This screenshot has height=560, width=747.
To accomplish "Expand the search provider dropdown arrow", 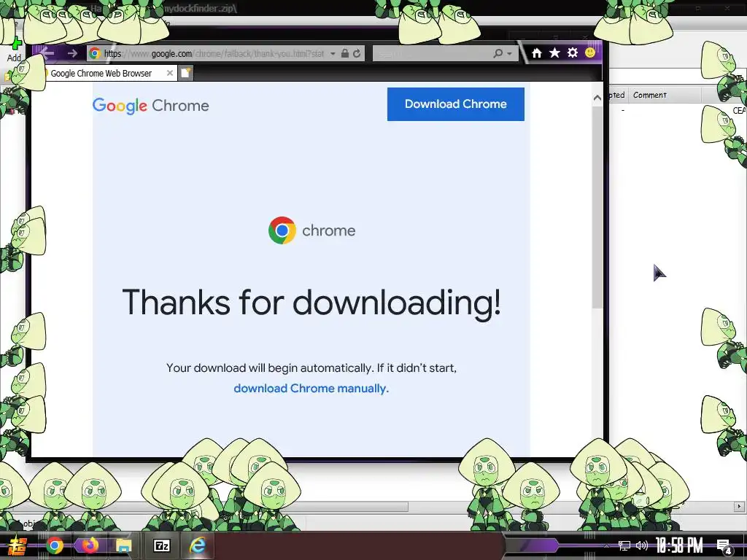I will (x=509, y=54).
